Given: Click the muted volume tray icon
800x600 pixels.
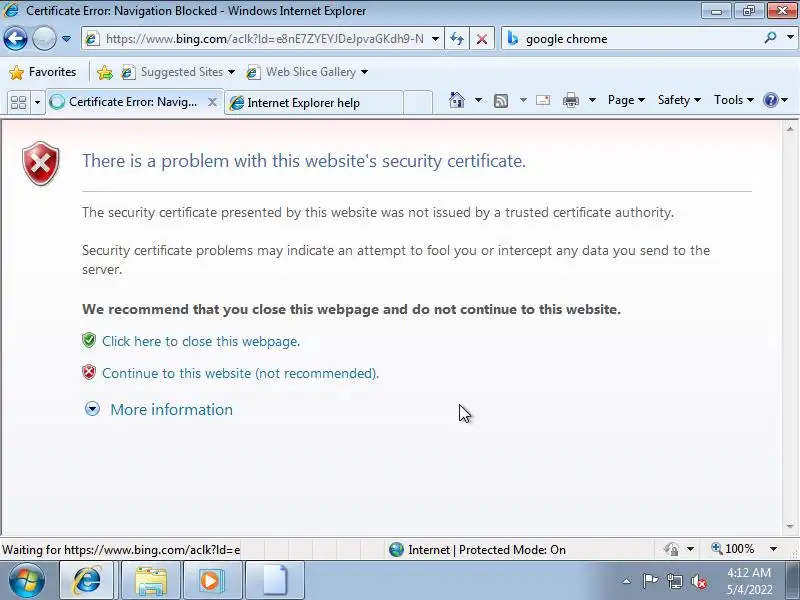Looking at the screenshot, I should click(698, 581).
